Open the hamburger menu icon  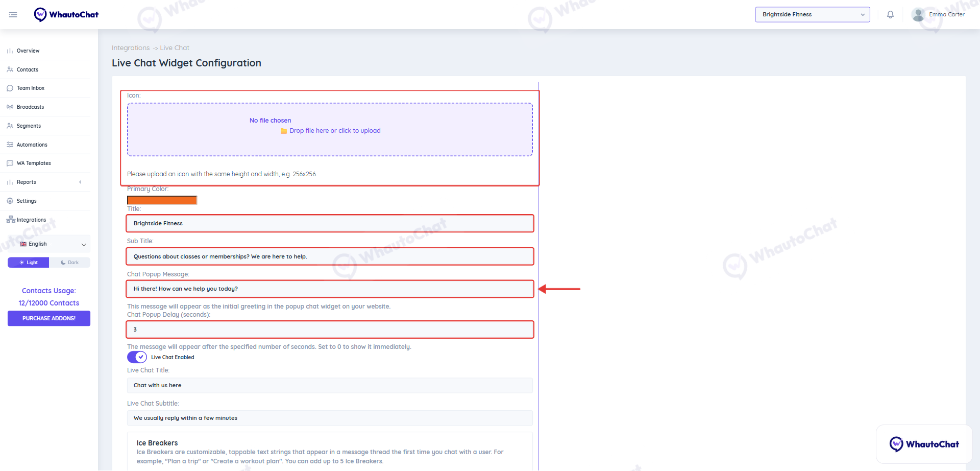[x=13, y=14]
